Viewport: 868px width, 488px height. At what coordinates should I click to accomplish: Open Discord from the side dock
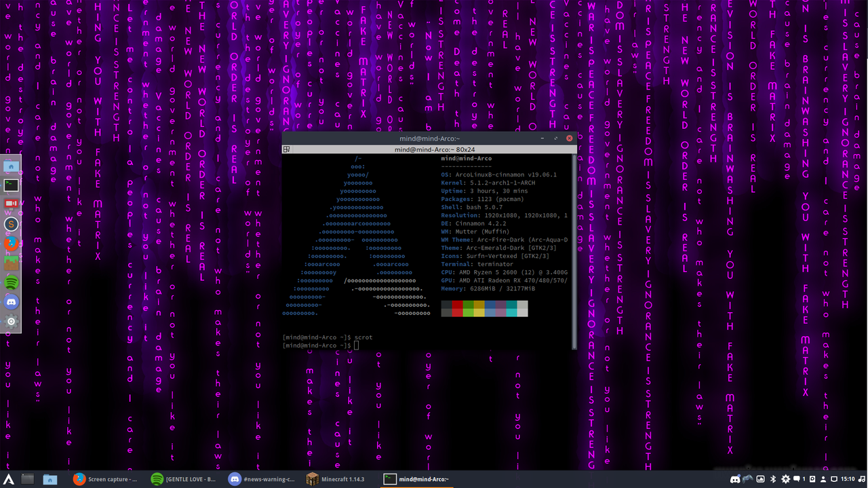point(11,302)
